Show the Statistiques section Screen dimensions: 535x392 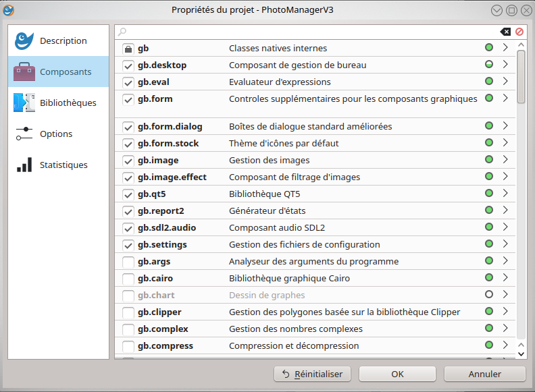[x=58, y=165]
